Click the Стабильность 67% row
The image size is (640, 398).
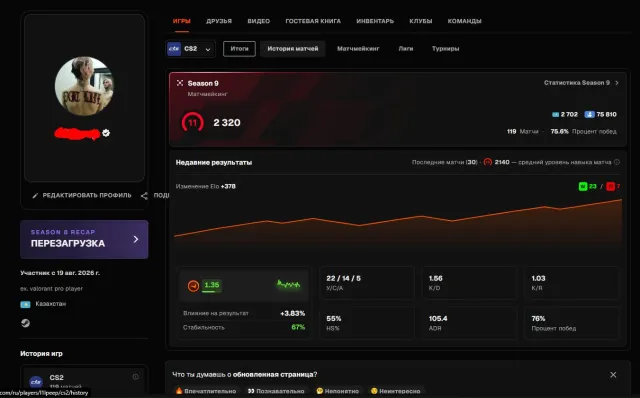[x=244, y=327]
